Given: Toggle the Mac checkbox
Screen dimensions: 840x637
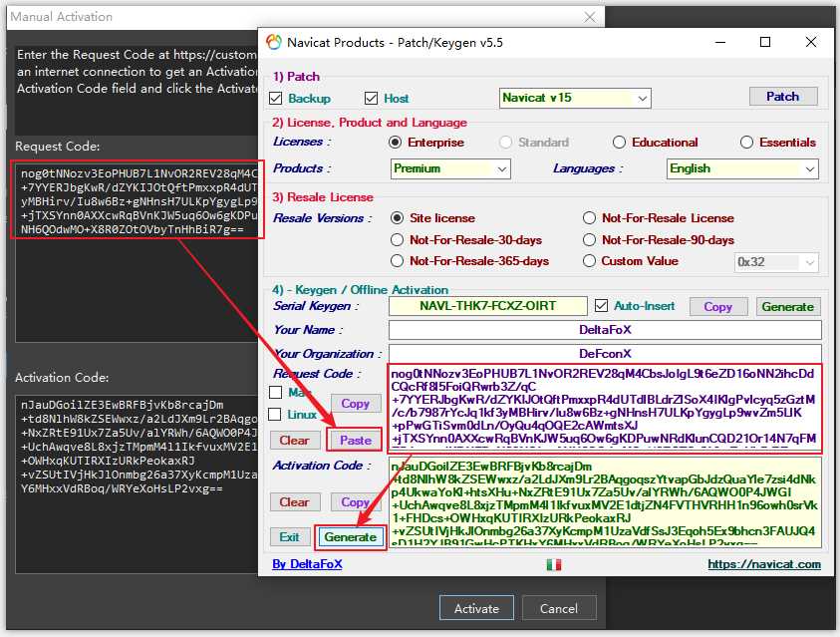Looking at the screenshot, I should tap(275, 392).
